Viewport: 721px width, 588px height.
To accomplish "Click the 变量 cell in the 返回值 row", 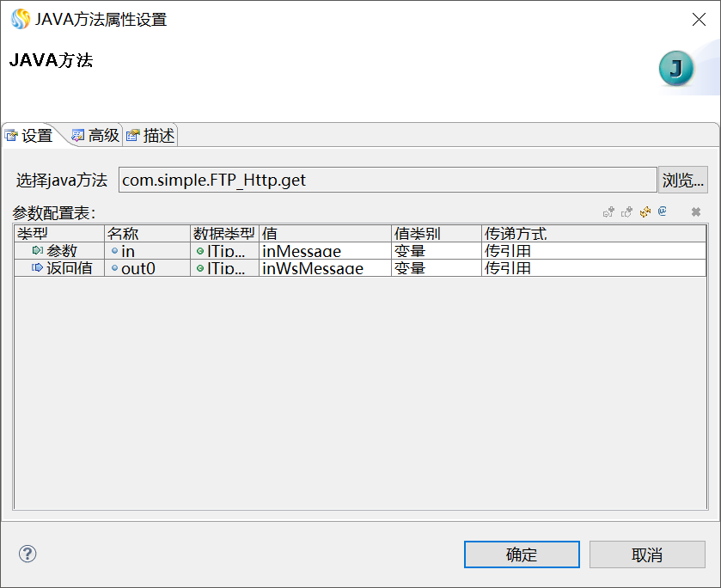I will [437, 267].
